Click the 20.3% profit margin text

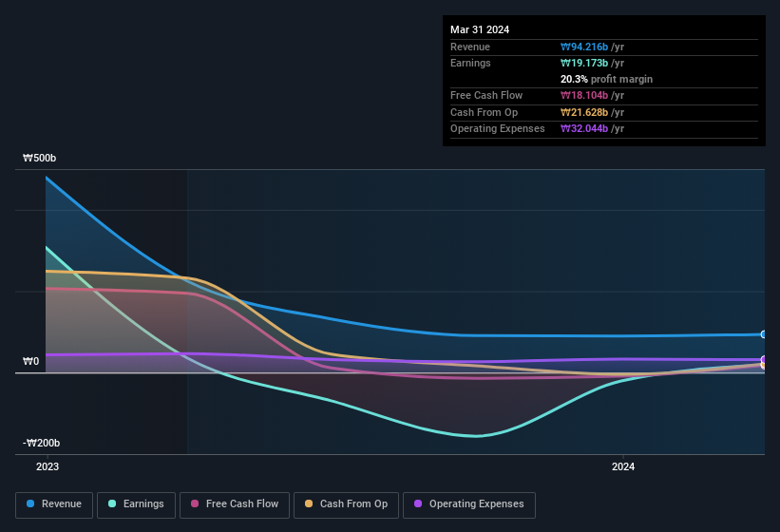click(x=606, y=79)
